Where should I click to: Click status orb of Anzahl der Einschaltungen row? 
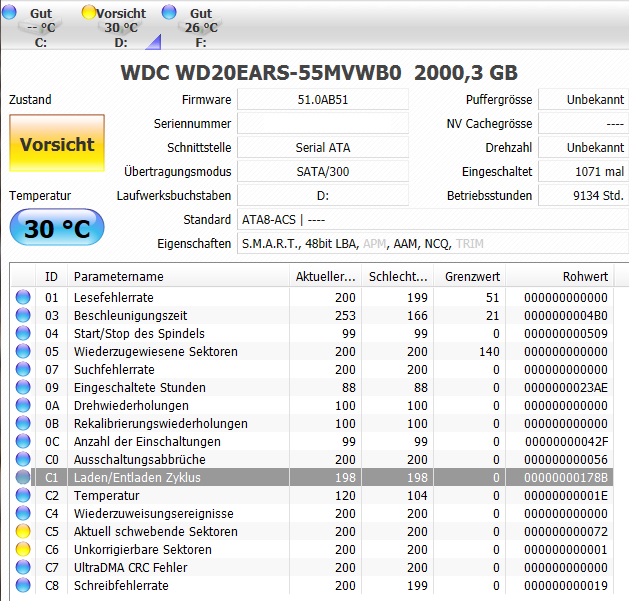23,441
